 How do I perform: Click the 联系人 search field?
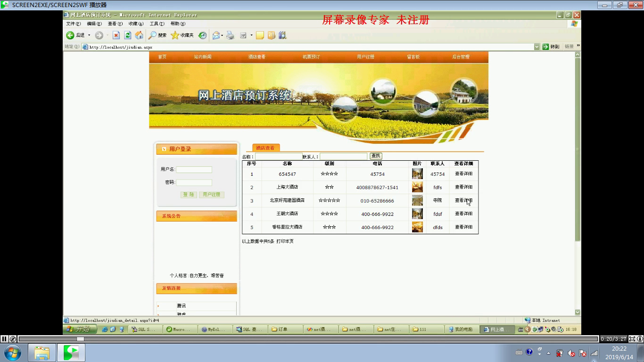tap(343, 156)
